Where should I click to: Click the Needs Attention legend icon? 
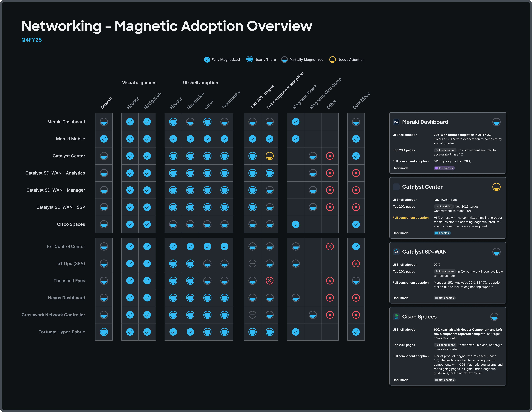click(332, 60)
